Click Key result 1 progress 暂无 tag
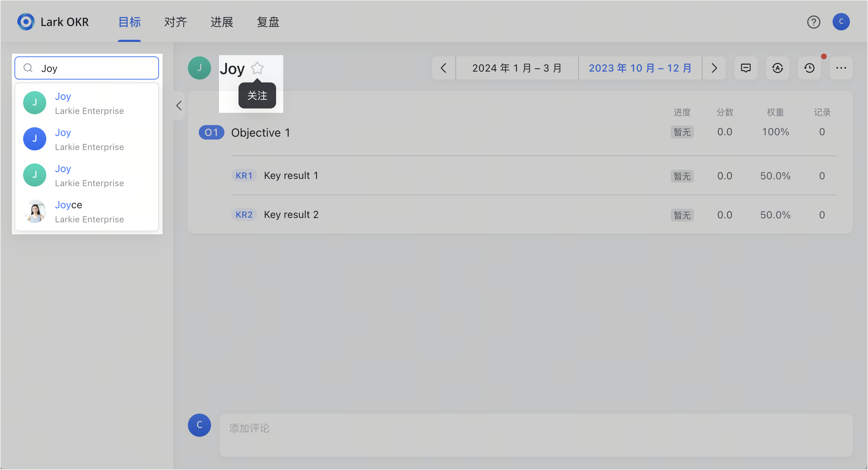 tap(682, 176)
